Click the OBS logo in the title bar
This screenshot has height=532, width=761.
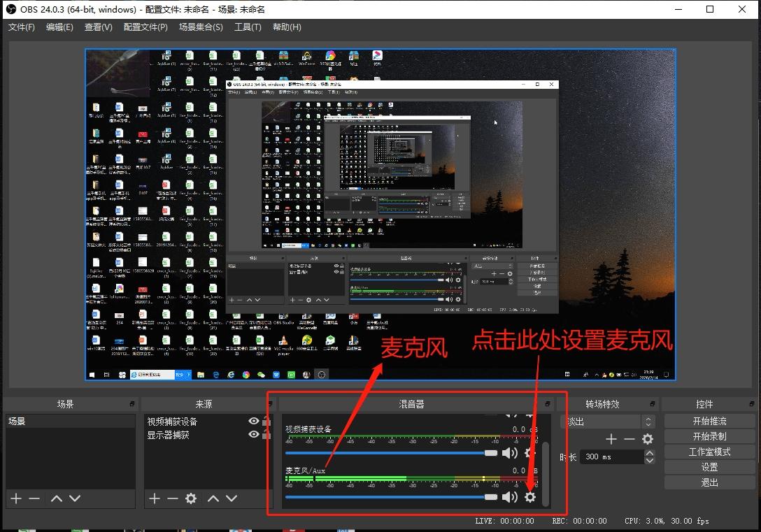(11, 9)
